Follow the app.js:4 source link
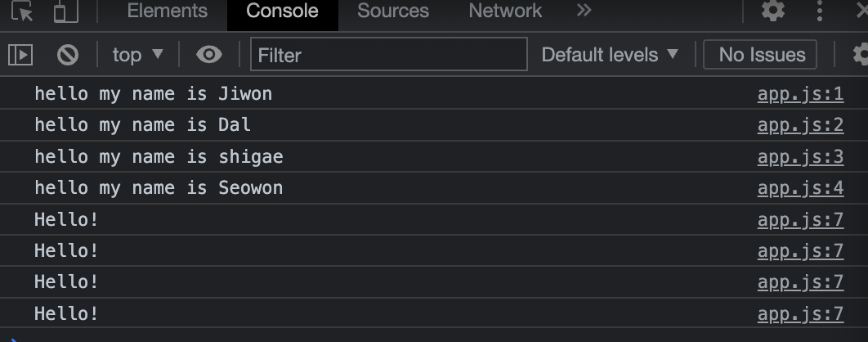 (x=800, y=188)
